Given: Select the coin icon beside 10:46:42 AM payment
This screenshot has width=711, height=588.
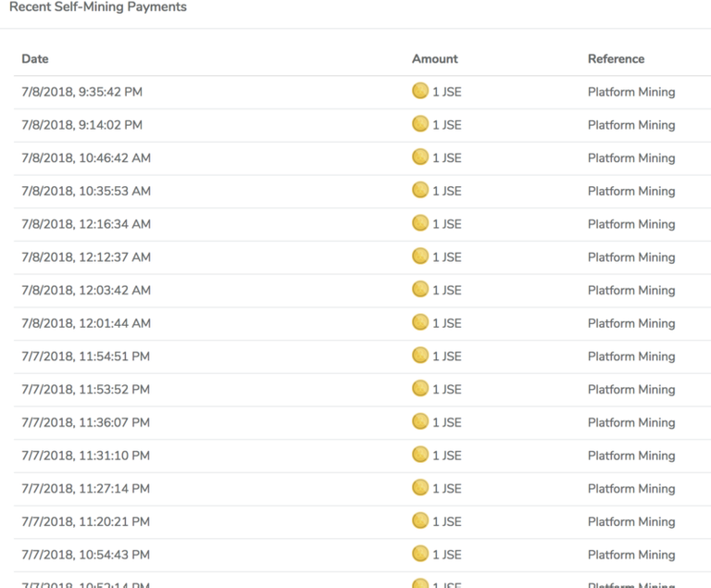Looking at the screenshot, I should click(x=420, y=157).
